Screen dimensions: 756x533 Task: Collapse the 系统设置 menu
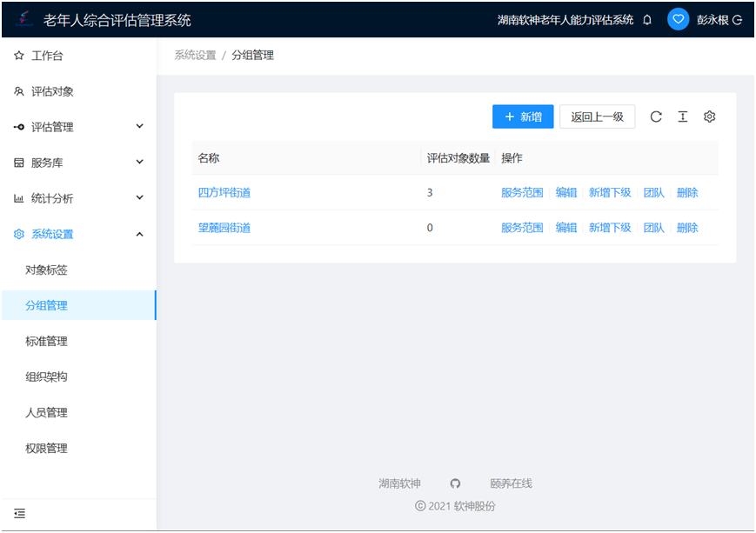pos(78,234)
